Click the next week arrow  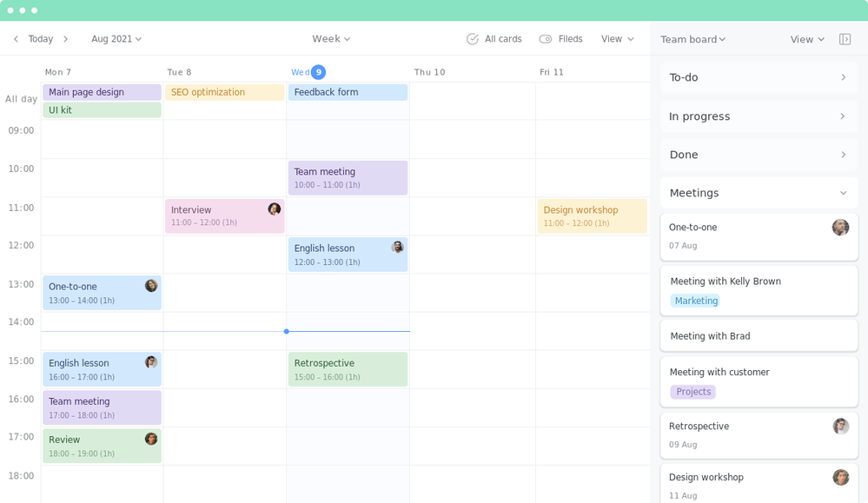point(65,39)
